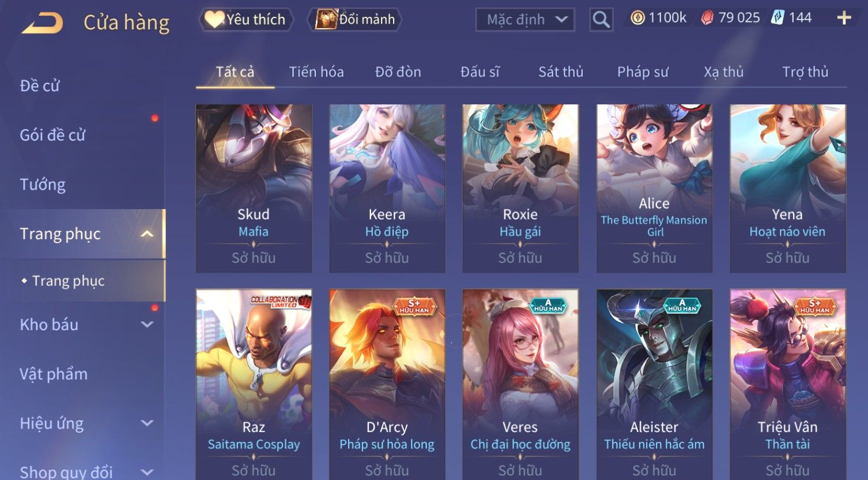Collapse the Trang phục sidebar section
The height and width of the screenshot is (480, 868).
coord(147,233)
